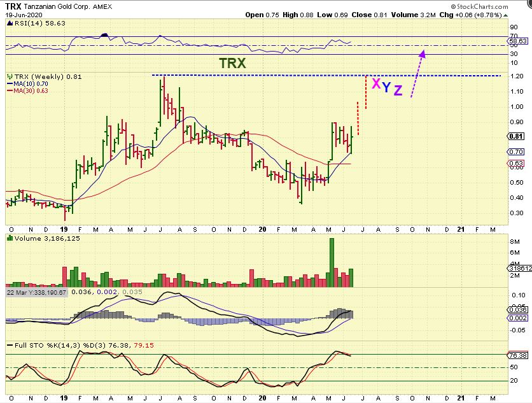Select the blue MA(10) line marker
This screenshot has width=532, height=403.
(x=10, y=84)
